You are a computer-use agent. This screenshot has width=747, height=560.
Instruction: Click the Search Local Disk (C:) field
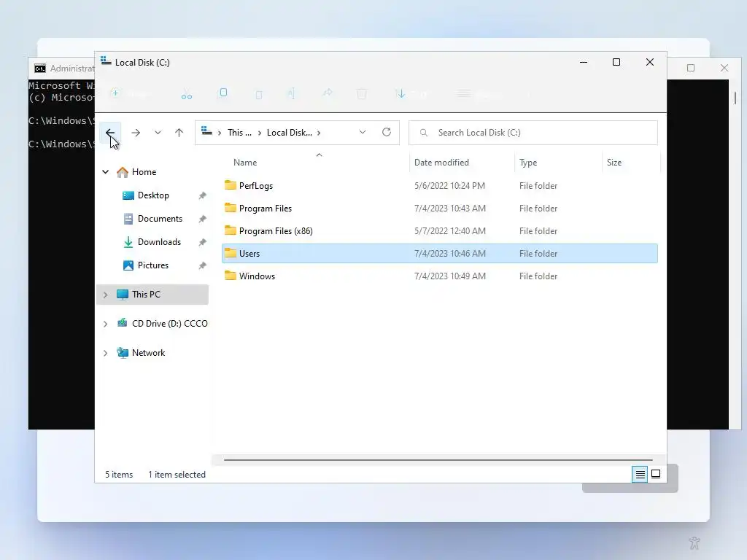(533, 133)
